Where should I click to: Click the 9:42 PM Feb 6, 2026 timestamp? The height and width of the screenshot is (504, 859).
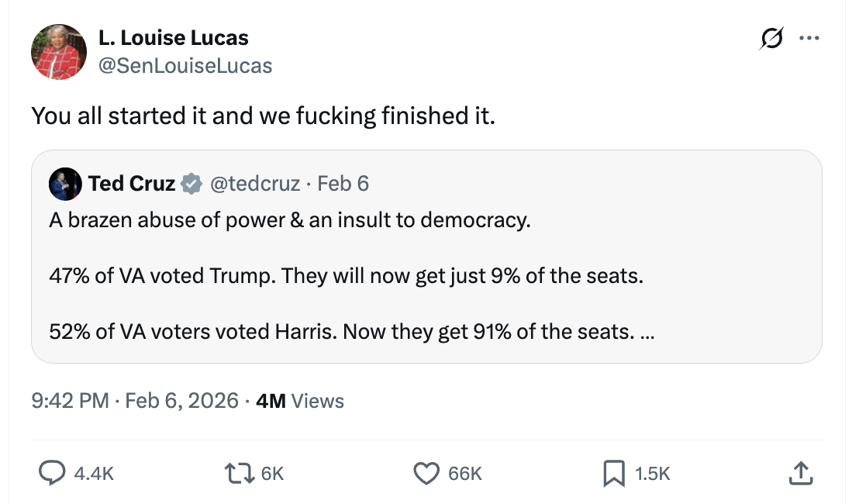point(135,401)
